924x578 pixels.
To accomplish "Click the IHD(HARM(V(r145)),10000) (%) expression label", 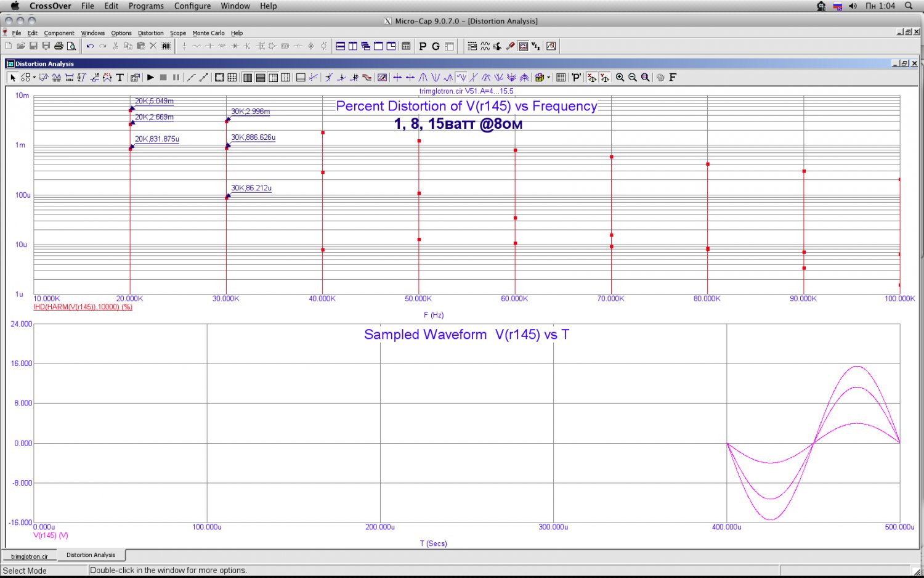I will tap(83, 307).
